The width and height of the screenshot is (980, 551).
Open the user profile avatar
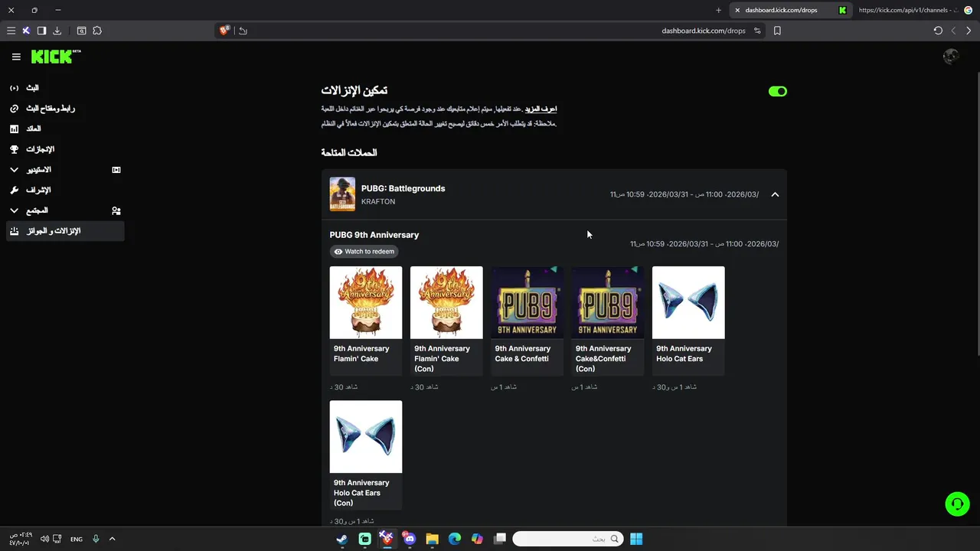951,57
